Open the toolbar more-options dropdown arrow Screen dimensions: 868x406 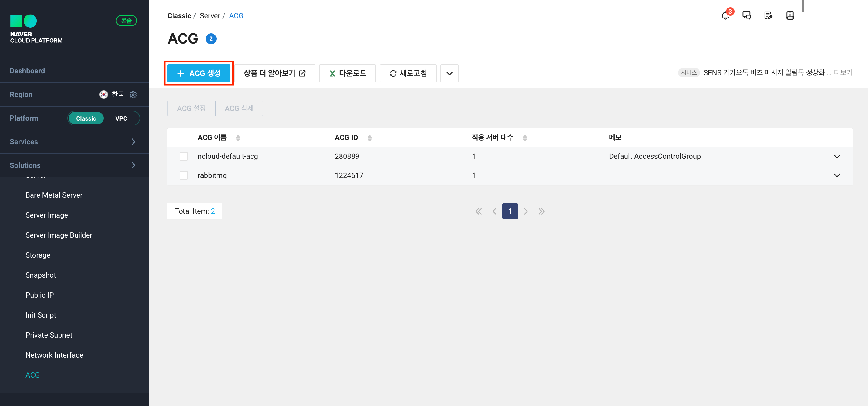pos(449,73)
